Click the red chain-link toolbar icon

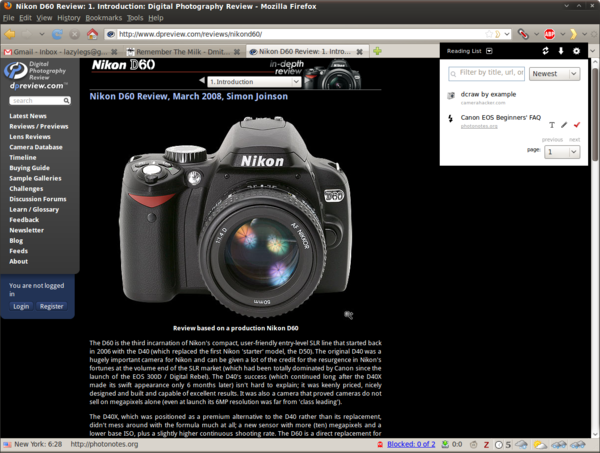(x=523, y=34)
